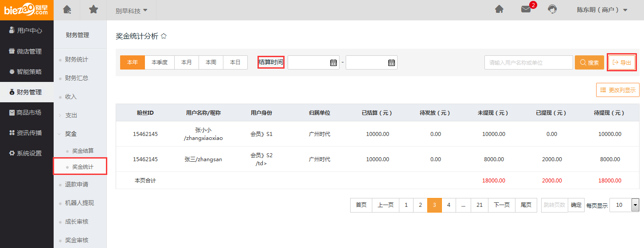
Task: Click current page 3
Action: (x=435, y=205)
